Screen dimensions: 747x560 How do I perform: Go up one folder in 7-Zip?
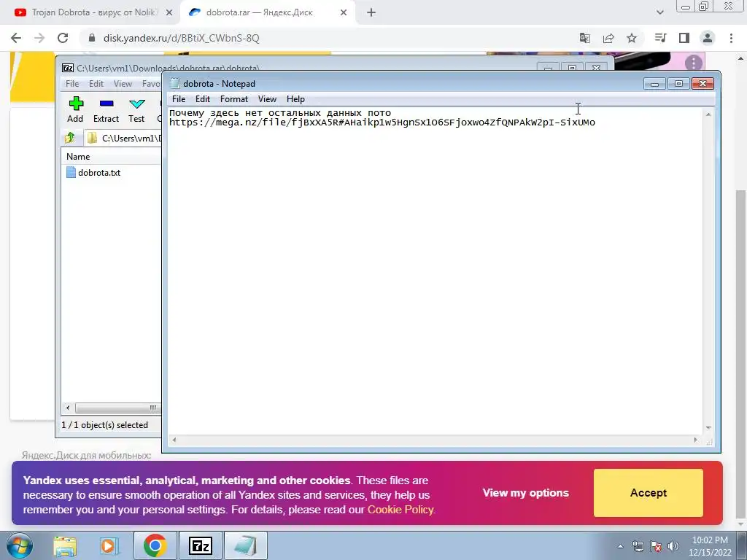tap(70, 138)
